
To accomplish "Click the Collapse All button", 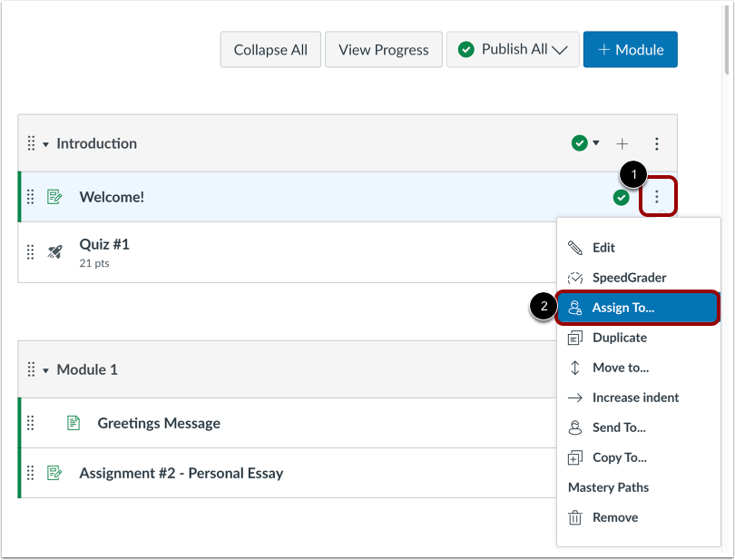I will point(270,50).
